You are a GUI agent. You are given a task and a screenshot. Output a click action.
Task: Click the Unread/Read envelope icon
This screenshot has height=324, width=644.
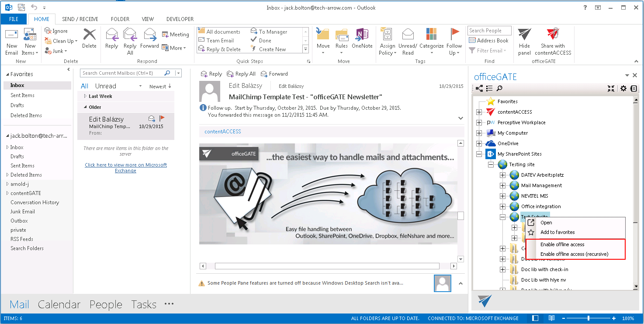408,35
